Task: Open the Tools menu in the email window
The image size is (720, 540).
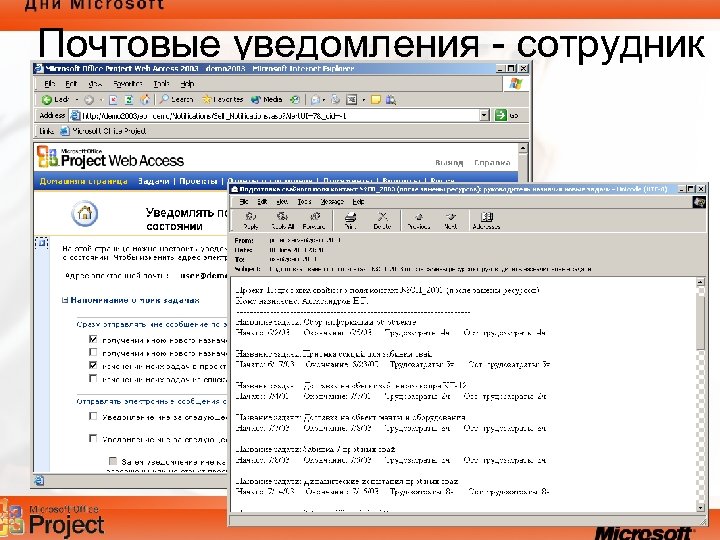Action: (304, 202)
